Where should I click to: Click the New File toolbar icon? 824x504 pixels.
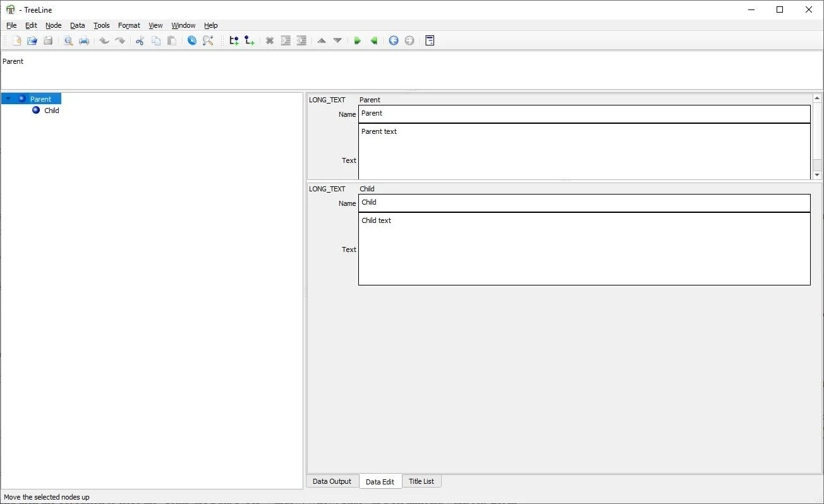click(x=16, y=40)
